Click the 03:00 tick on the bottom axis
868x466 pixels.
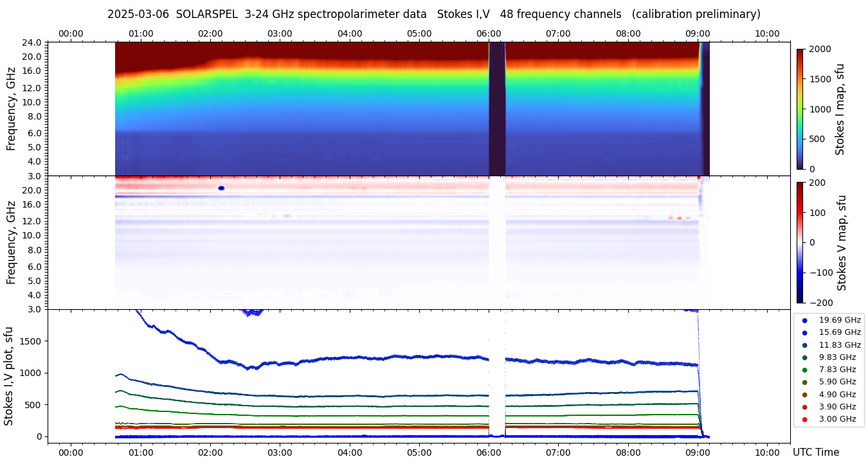pos(280,453)
